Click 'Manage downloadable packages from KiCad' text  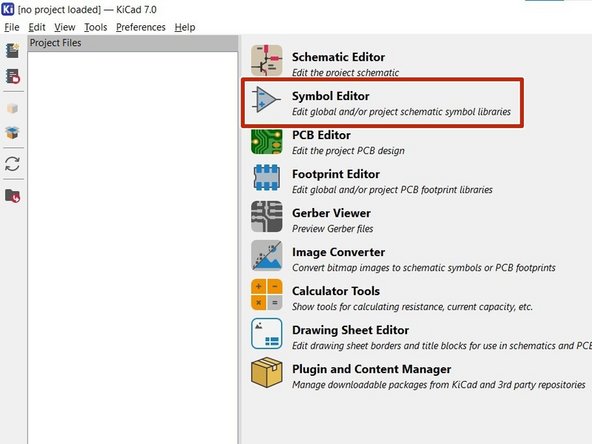click(x=439, y=385)
